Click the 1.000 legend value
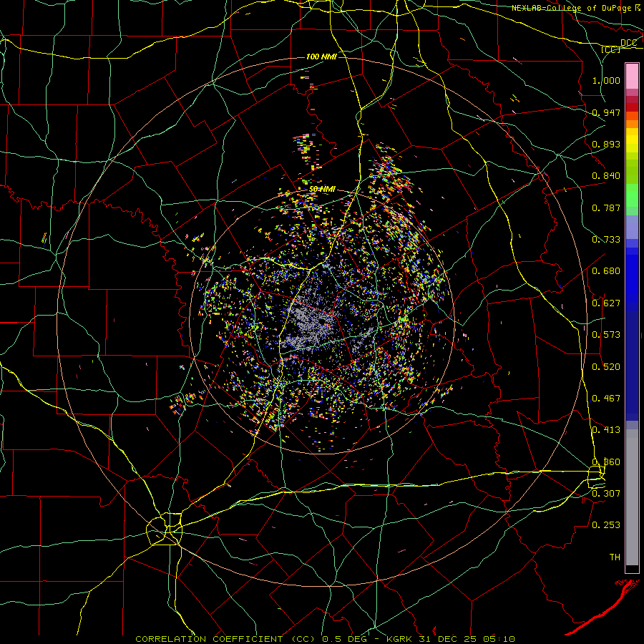The image size is (644, 644). pos(606,80)
